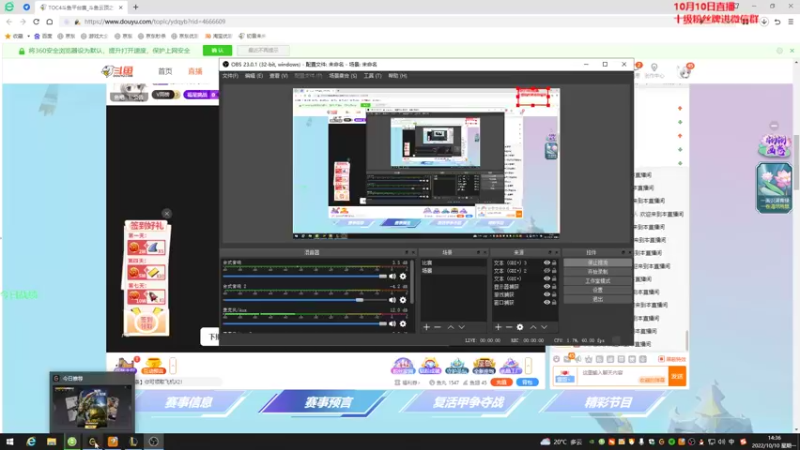Open settings gear for desktop audio 2
Viewport: 800px width, 450px height.
point(403,300)
